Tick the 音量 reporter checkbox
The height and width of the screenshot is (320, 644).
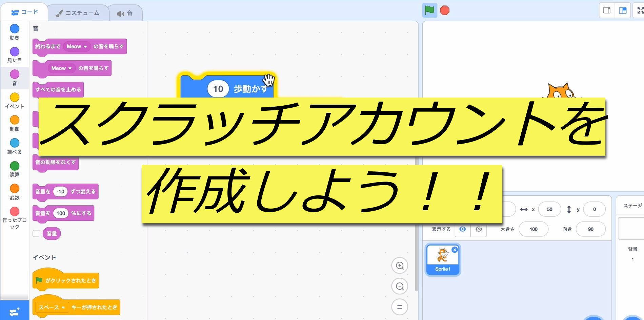(x=36, y=233)
